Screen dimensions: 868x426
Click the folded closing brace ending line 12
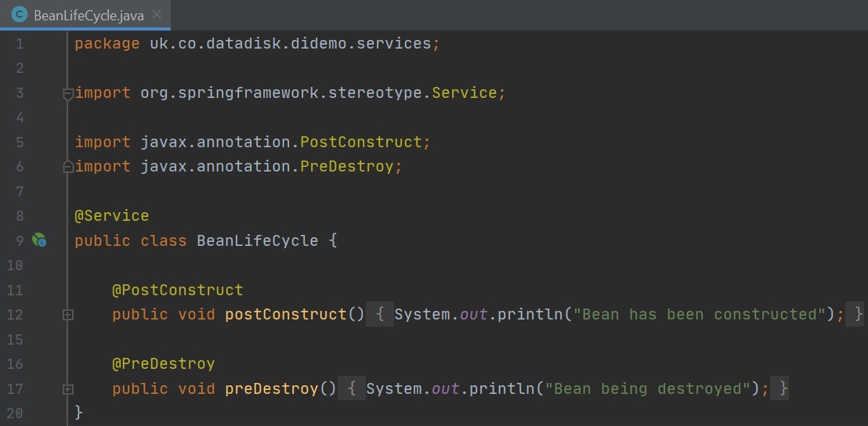[x=858, y=315]
